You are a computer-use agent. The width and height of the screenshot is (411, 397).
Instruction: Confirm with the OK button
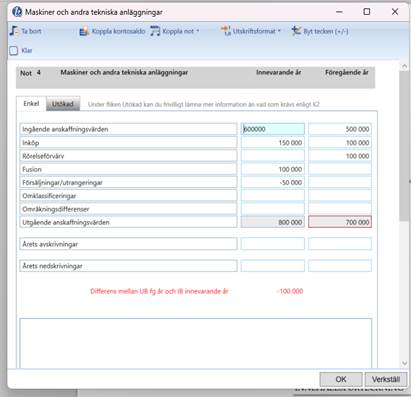click(341, 379)
